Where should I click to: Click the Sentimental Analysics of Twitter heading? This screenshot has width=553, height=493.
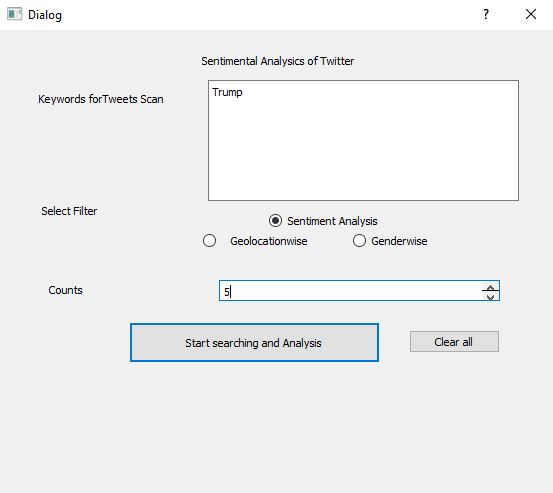[278, 61]
